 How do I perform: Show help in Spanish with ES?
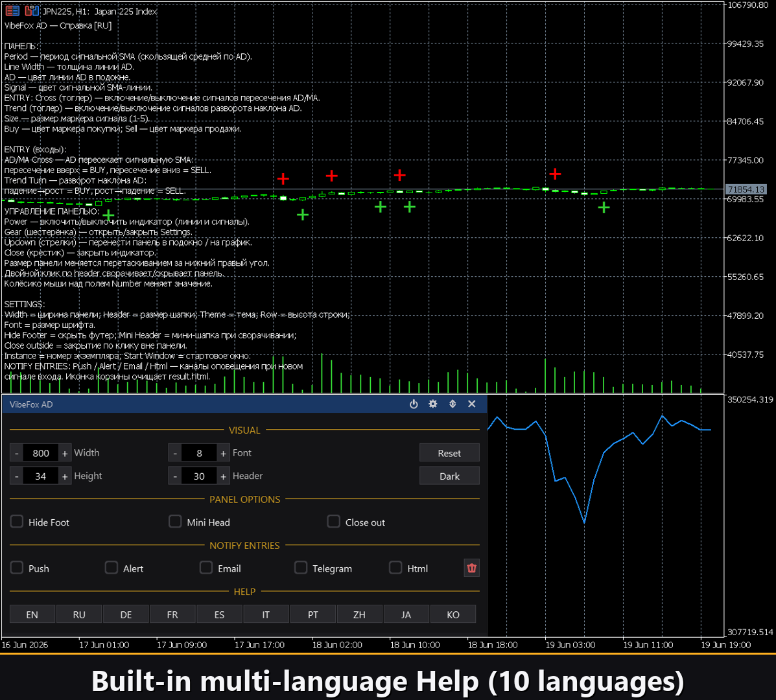pos(219,614)
